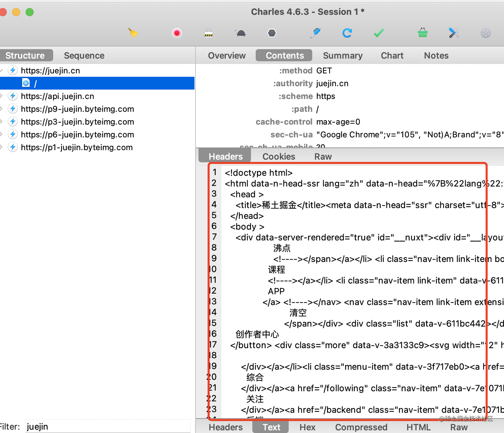The image size is (504, 433).
Task: Select https://p1-juejin.byteimg.com in the tree
Action: click(x=77, y=147)
